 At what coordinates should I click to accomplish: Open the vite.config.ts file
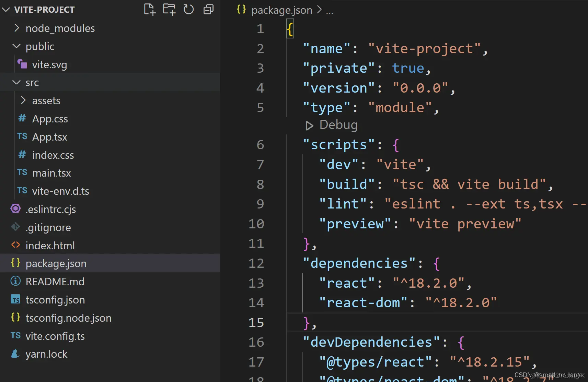(55, 336)
